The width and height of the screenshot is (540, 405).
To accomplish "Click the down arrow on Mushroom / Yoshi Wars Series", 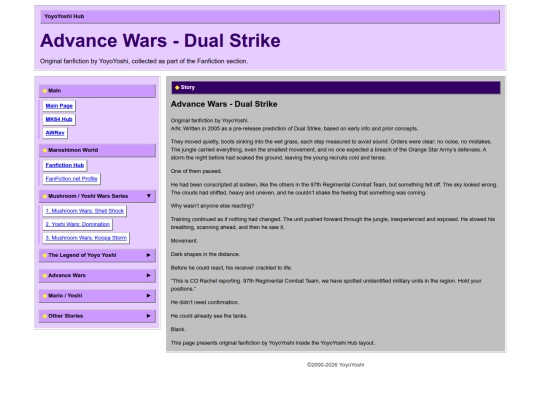I will 149,196.
